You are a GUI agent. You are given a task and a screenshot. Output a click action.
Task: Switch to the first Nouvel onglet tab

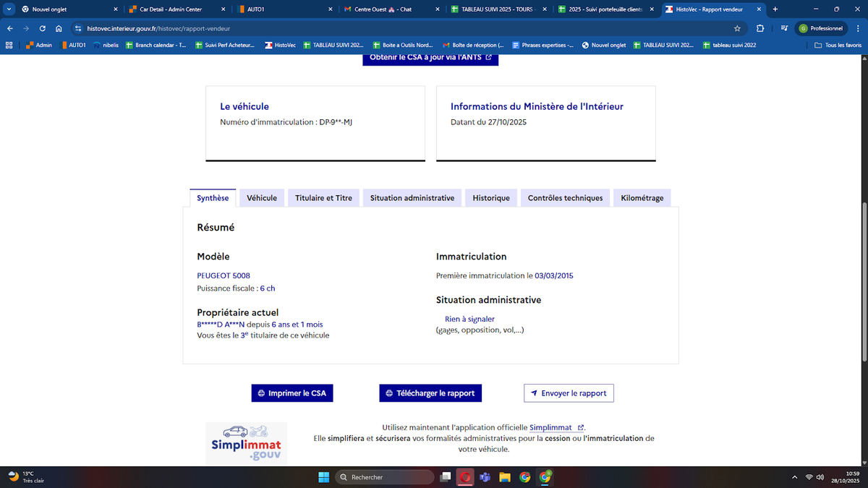68,9
